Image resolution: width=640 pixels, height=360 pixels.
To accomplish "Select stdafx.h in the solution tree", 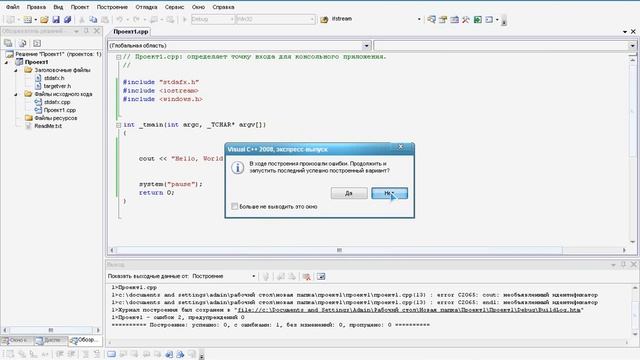I will [54, 78].
